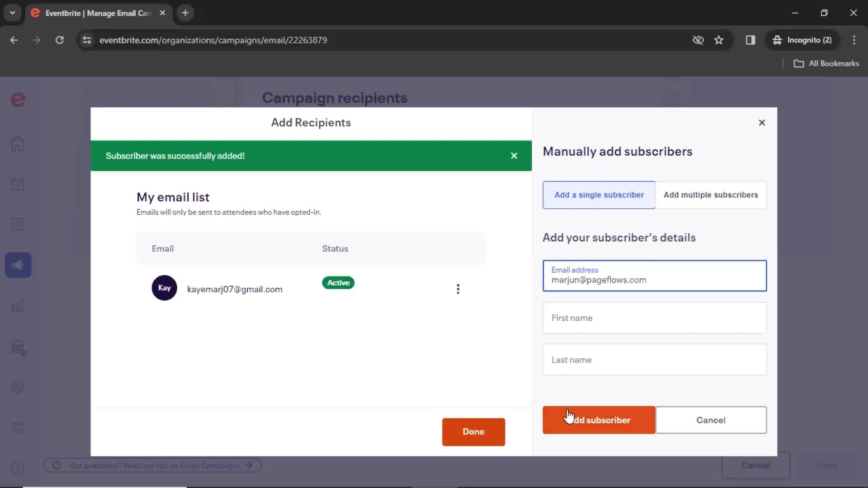Switch to the Add a single subscriber tab
Screen dimensions: 868x488
coord(599,195)
